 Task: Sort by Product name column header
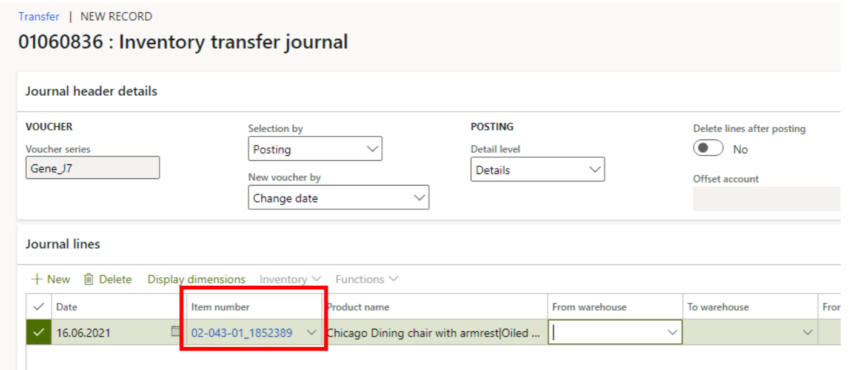(x=358, y=307)
